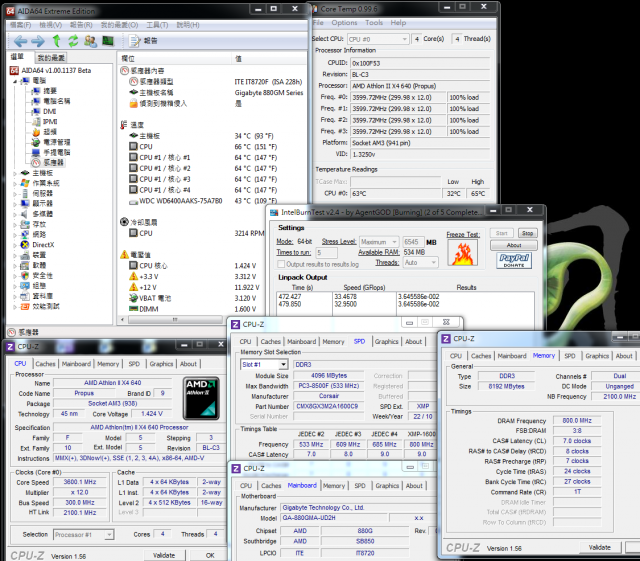
Task: Click the 6545 MB memory field
Action: pyautogui.click(x=412, y=242)
